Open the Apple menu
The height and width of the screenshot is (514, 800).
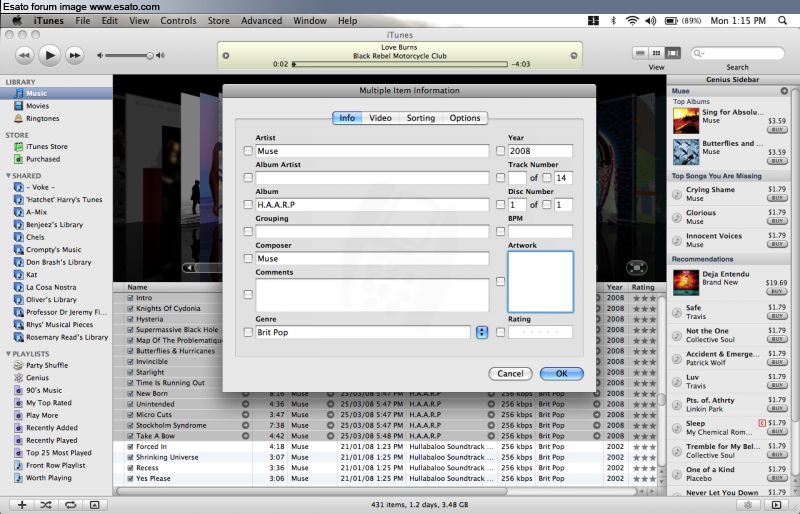(17, 20)
